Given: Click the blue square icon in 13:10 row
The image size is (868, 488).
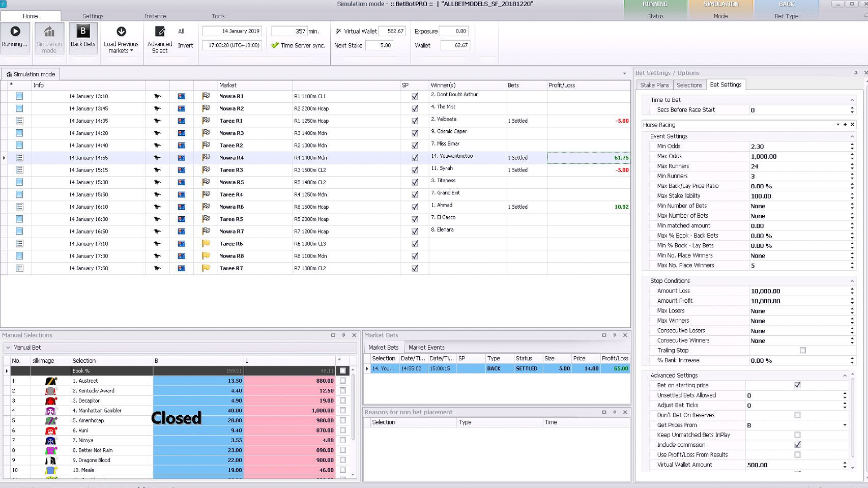Looking at the screenshot, I should 19,96.
